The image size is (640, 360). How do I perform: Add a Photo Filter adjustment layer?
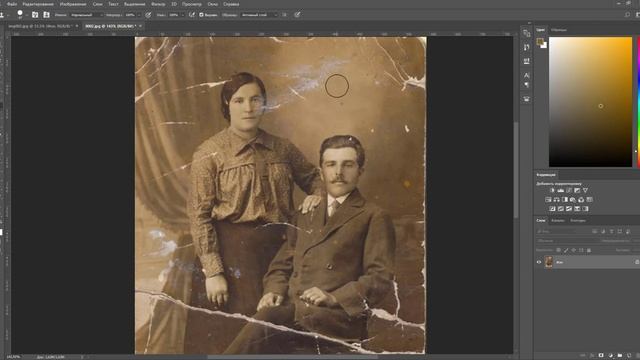click(573, 200)
